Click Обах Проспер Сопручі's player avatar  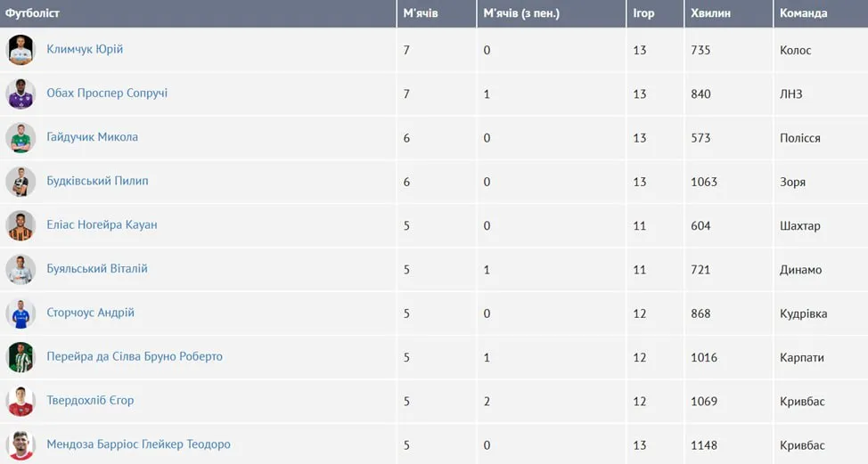pos(20,94)
